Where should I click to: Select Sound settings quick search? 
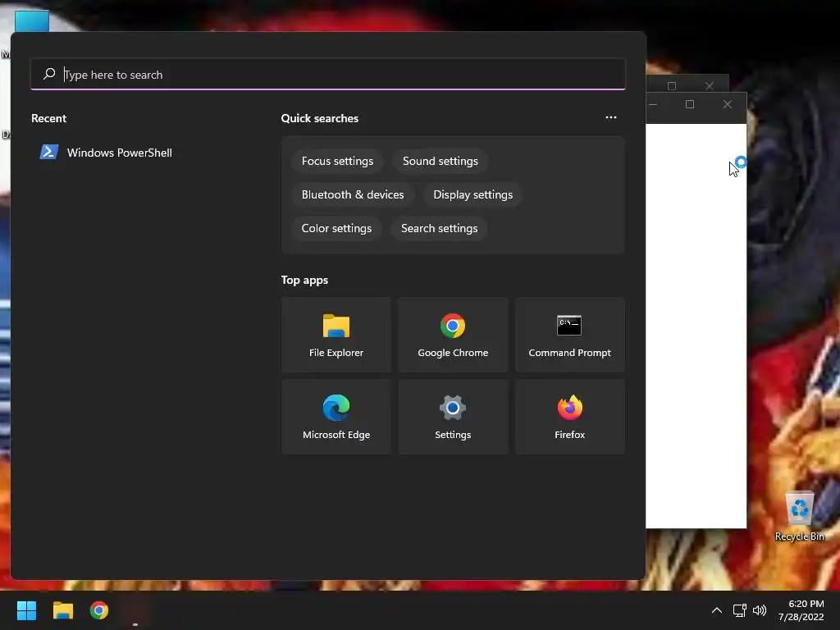pyautogui.click(x=440, y=162)
